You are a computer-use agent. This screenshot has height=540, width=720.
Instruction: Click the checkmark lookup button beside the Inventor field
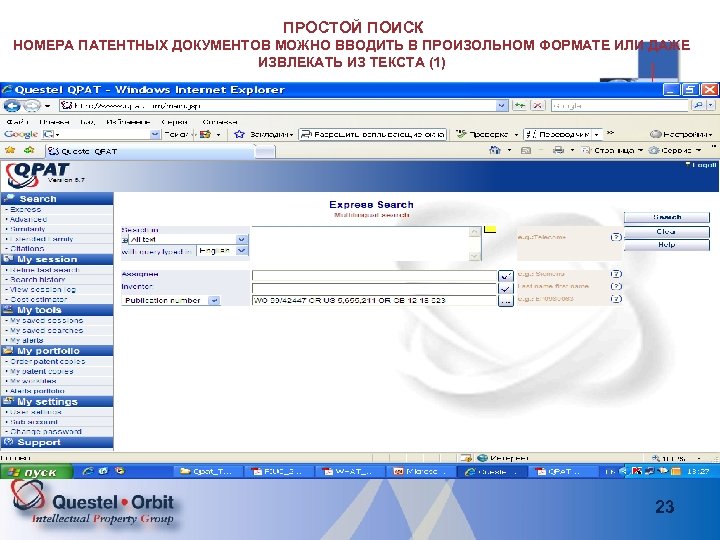click(x=506, y=289)
